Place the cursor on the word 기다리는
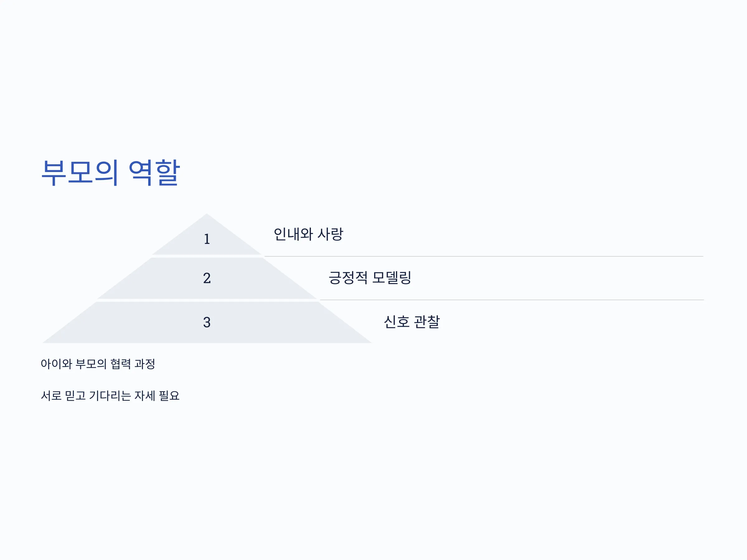Viewport: 747px width, 560px height. 110,396
